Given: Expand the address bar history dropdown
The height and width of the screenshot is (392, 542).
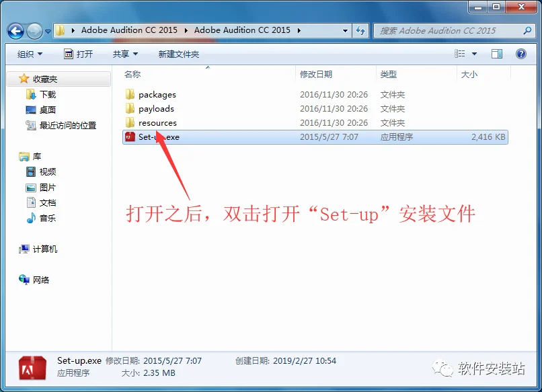Looking at the screenshot, I should click(x=345, y=31).
